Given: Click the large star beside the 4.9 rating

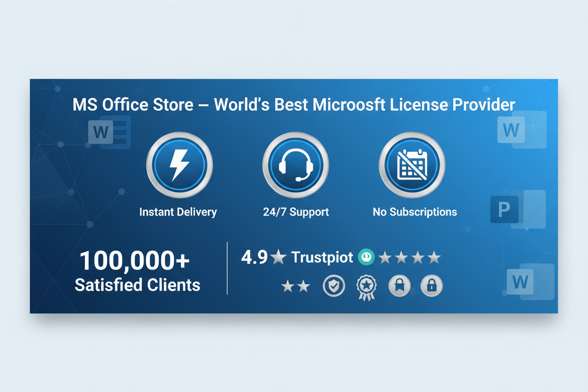Looking at the screenshot, I should coord(278,257).
